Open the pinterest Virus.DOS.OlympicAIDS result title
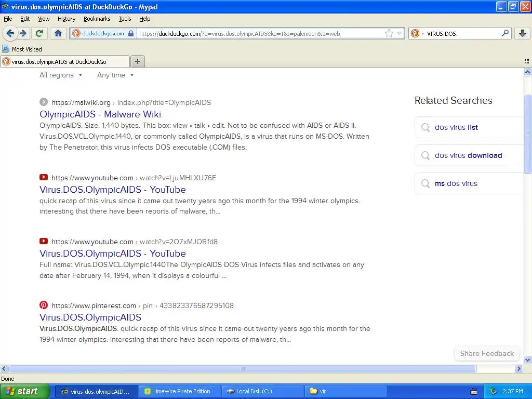532x399 pixels. pos(90,317)
